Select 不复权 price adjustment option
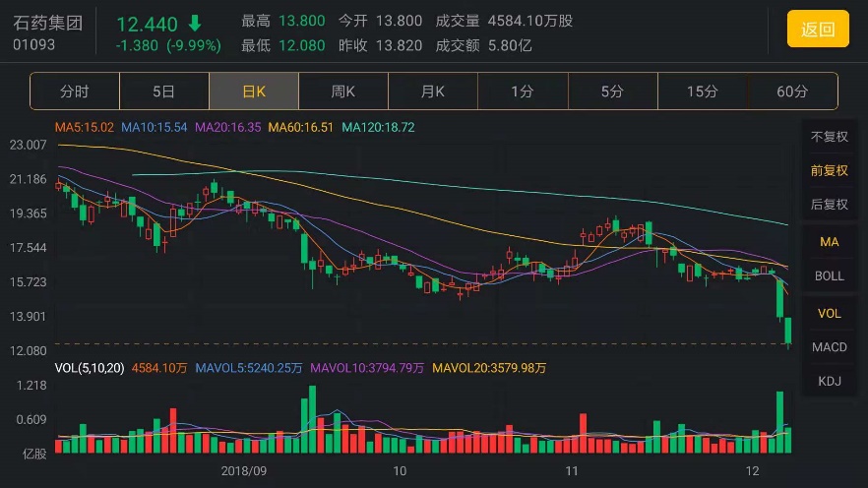This screenshot has width=868, height=488. [829, 137]
